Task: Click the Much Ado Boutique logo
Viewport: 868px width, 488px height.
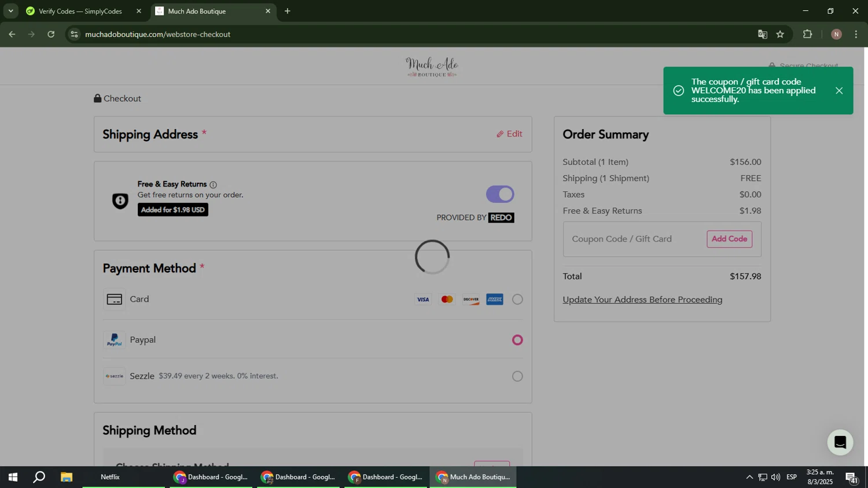Action: coord(432,67)
